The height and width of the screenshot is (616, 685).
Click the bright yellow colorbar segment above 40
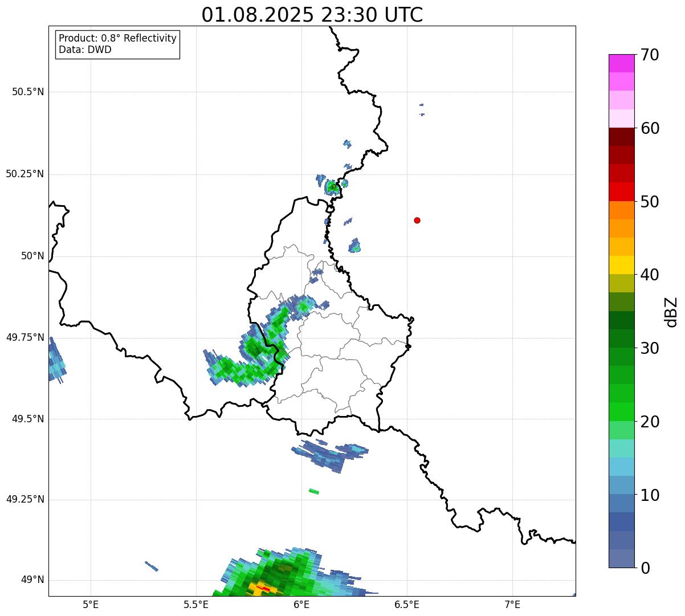pos(621,265)
